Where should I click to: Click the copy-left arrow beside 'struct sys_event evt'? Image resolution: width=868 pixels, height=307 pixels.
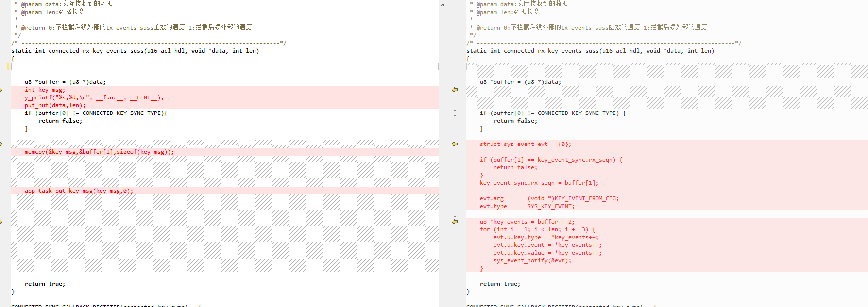(455, 144)
